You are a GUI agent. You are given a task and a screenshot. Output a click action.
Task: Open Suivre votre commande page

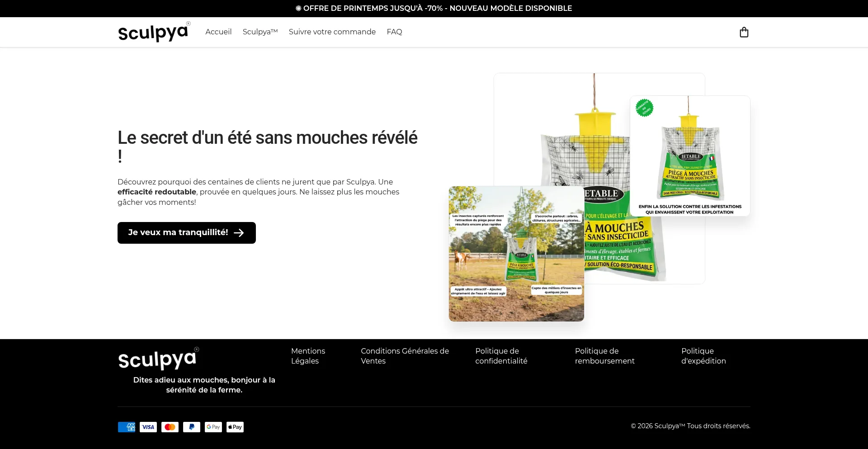coord(332,32)
